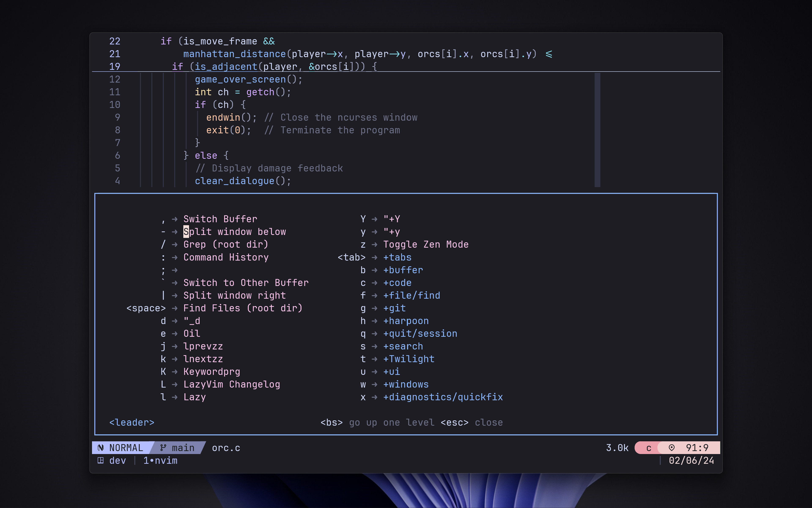812x508 pixels.
Task: Expand the +search group
Action: point(403,346)
